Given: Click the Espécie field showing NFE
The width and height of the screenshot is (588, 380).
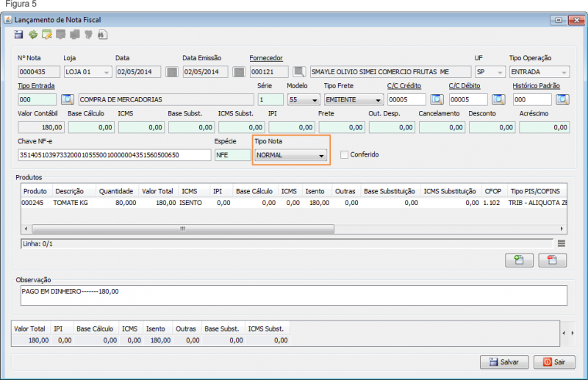Looking at the screenshot, I should coord(232,155).
